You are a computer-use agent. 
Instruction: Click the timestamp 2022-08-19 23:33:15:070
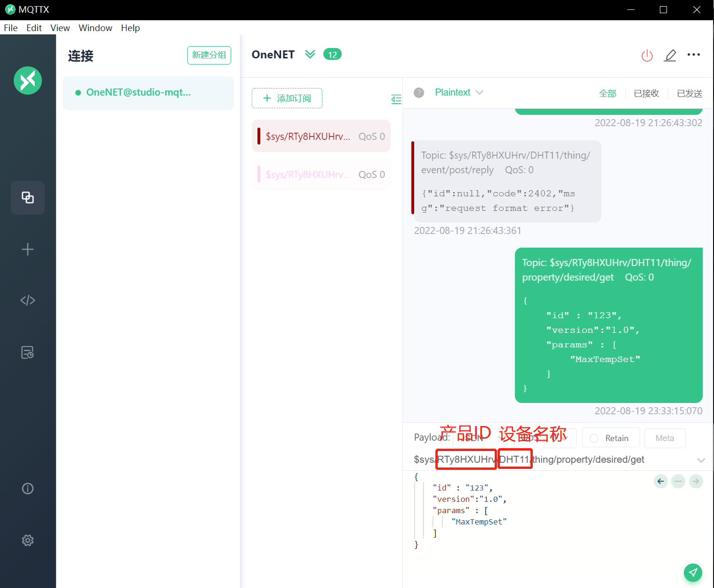(649, 411)
